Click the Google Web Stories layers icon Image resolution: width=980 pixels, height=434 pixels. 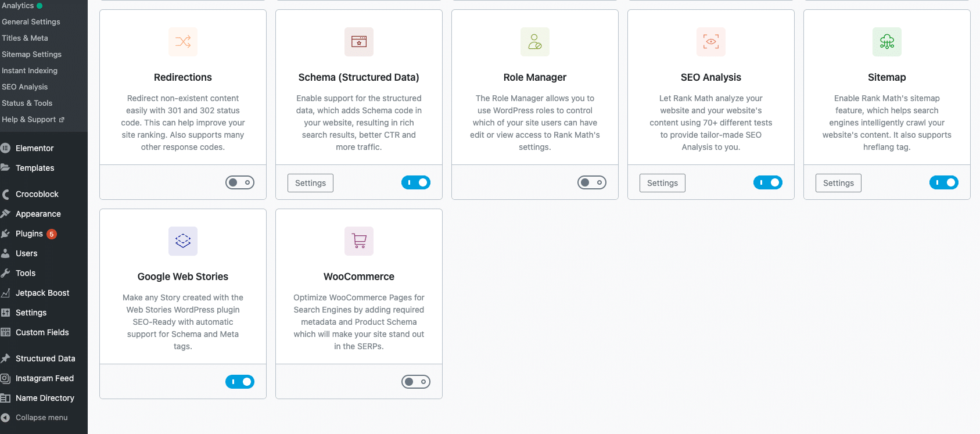point(182,241)
